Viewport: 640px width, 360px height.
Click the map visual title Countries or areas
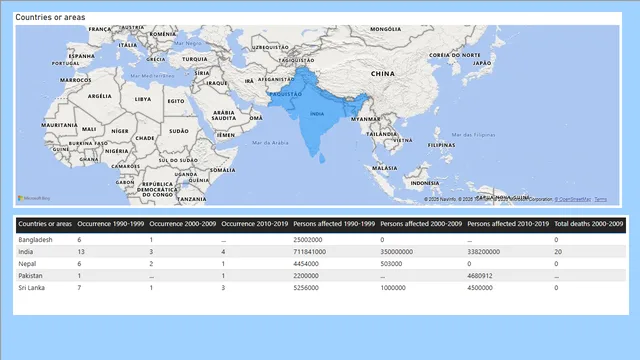[x=50, y=17]
